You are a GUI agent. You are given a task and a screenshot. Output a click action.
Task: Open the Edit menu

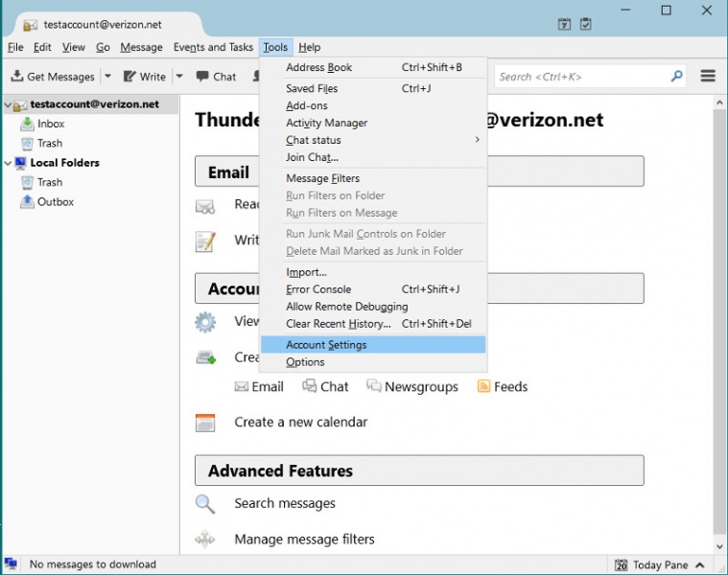pyautogui.click(x=42, y=47)
